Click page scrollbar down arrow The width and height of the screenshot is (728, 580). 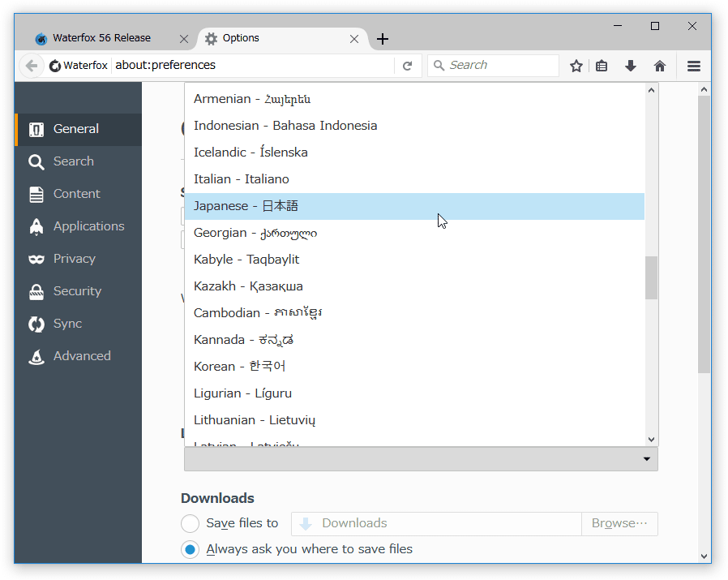click(x=704, y=556)
